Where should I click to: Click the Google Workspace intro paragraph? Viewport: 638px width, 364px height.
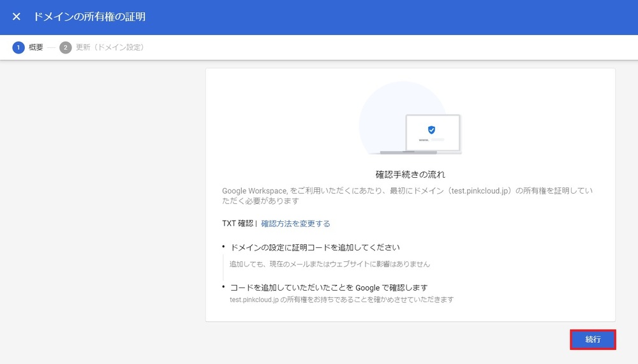pyautogui.click(x=407, y=196)
